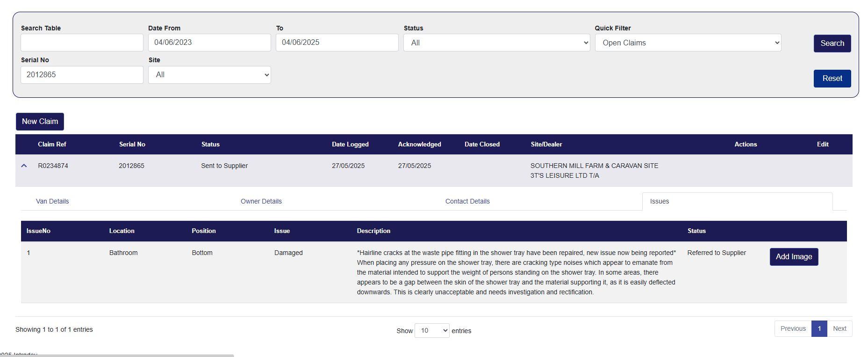The height and width of the screenshot is (357, 868).
Task: Click the IssueNo column header
Action: point(38,231)
